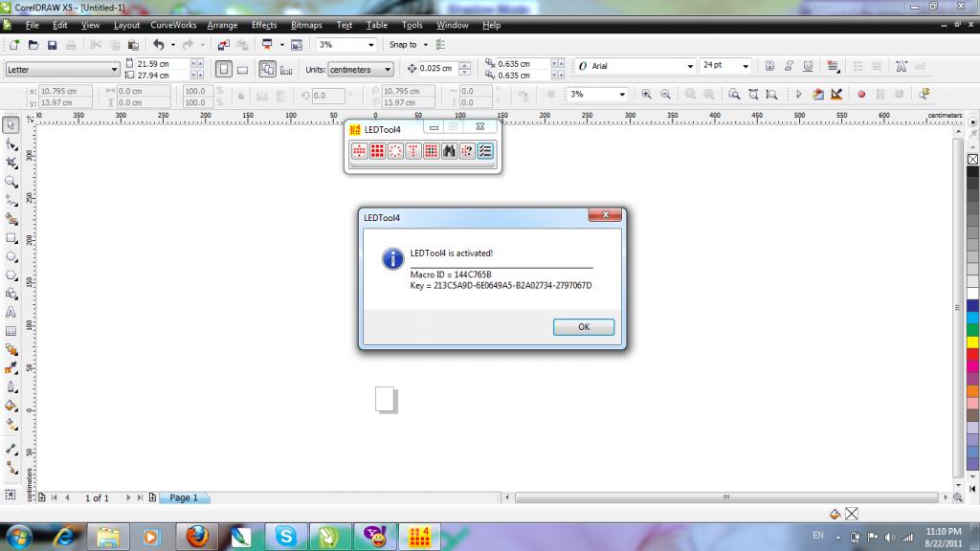Open the Units centimeters dropdown
This screenshot has width=980, height=551.
[388, 69]
